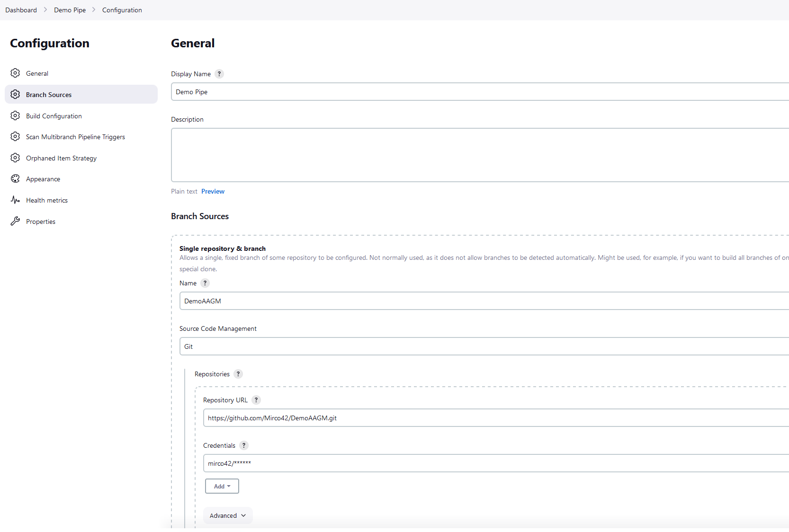This screenshot has height=532, width=789.
Task: Click breadcrumb arrow after Demo Pipe
Action: pos(94,10)
